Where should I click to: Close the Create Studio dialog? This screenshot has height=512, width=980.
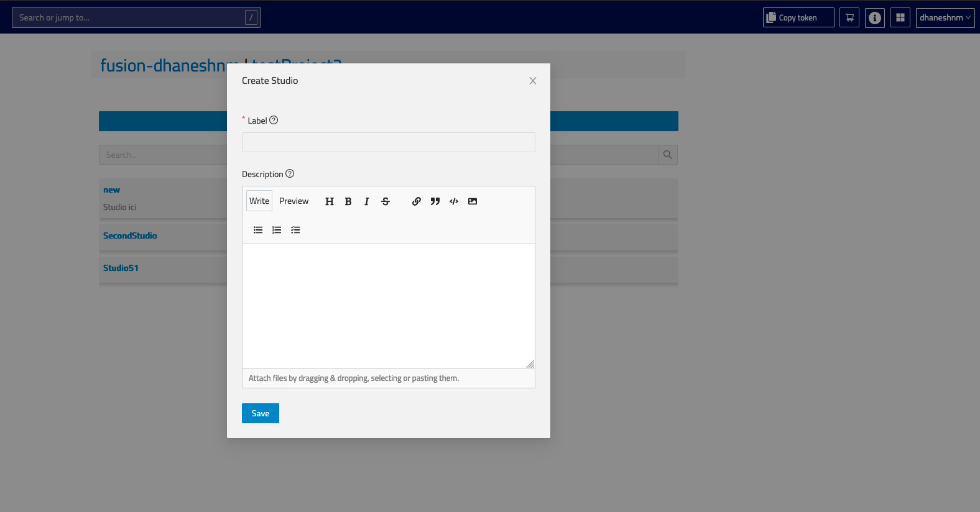pyautogui.click(x=533, y=81)
